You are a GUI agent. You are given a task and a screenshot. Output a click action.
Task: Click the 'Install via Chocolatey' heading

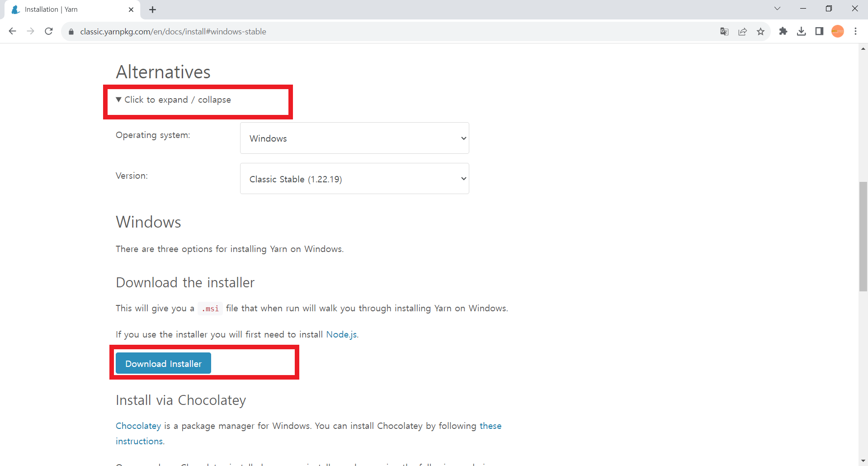[x=181, y=400]
